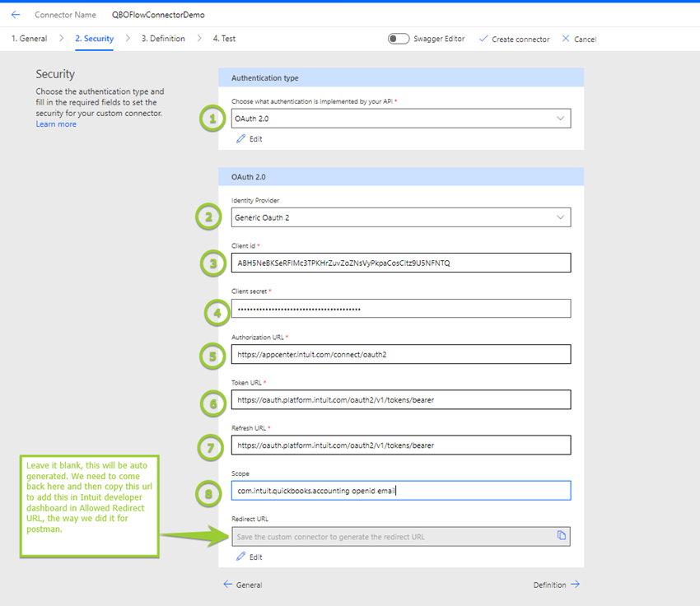Image resolution: width=700 pixels, height=606 pixels.
Task: Click the Cancel X icon
Action: pos(566,39)
